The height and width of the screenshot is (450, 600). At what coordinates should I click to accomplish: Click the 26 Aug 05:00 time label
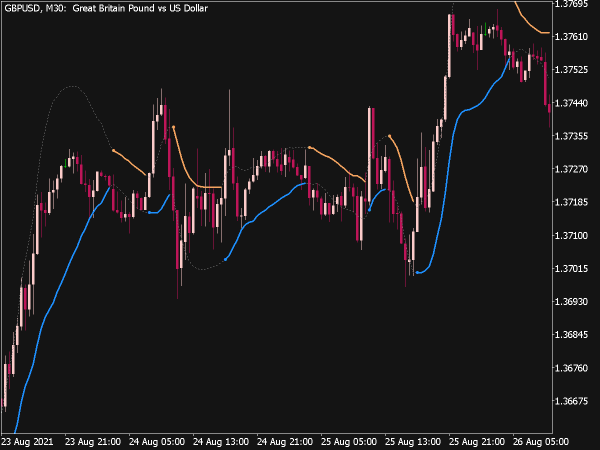541,442
